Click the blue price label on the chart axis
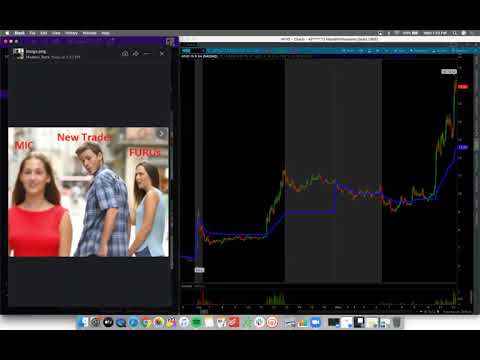 pyautogui.click(x=463, y=147)
